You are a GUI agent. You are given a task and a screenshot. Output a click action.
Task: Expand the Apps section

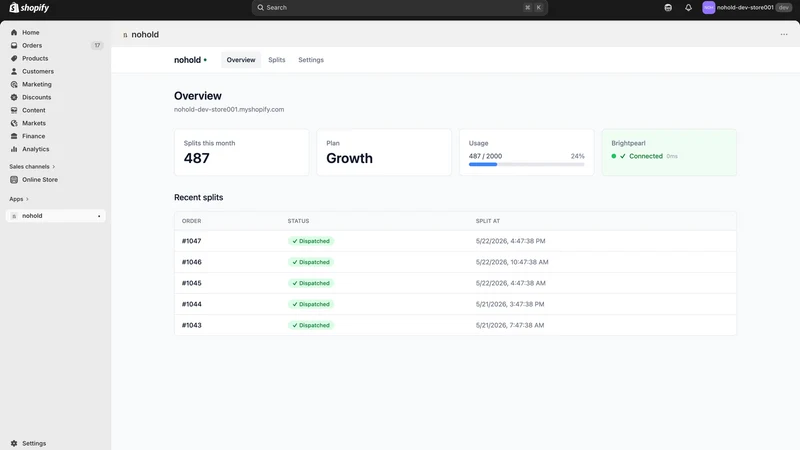tap(19, 199)
